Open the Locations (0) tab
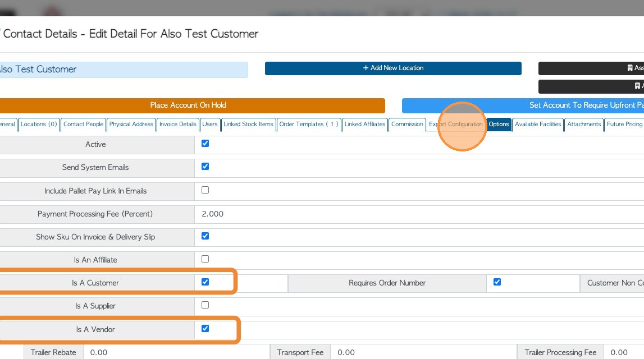 [x=39, y=125]
